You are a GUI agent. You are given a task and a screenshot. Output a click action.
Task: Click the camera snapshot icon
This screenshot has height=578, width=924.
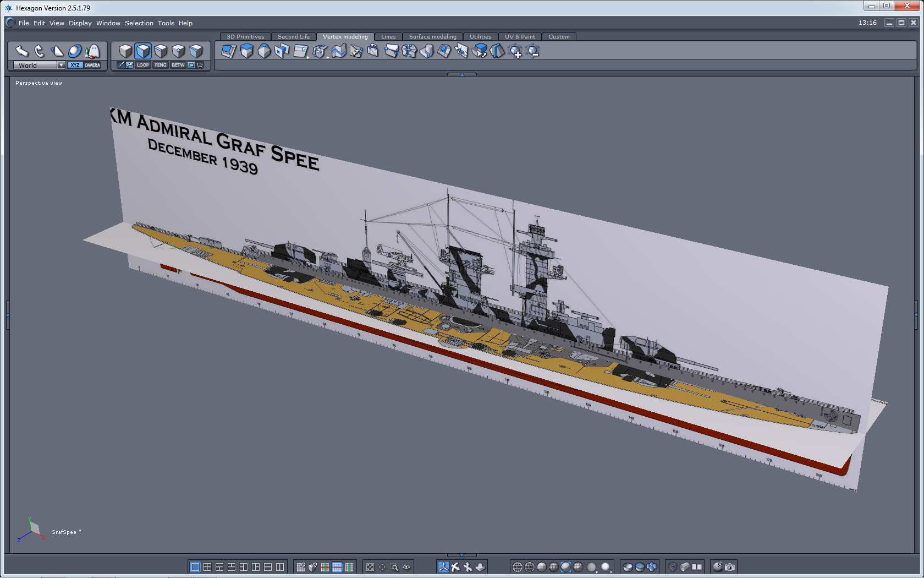[730, 566]
